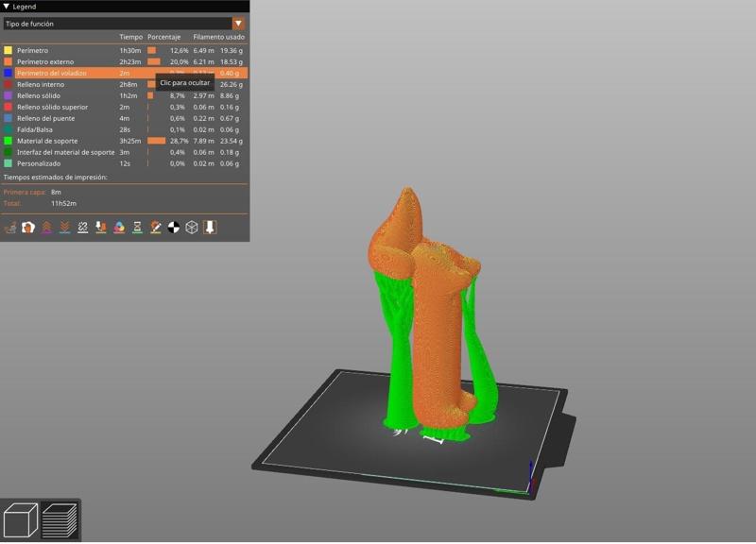Collapse the Legend panel triangle
Viewport: 756px width, 544px height.
point(7,7)
